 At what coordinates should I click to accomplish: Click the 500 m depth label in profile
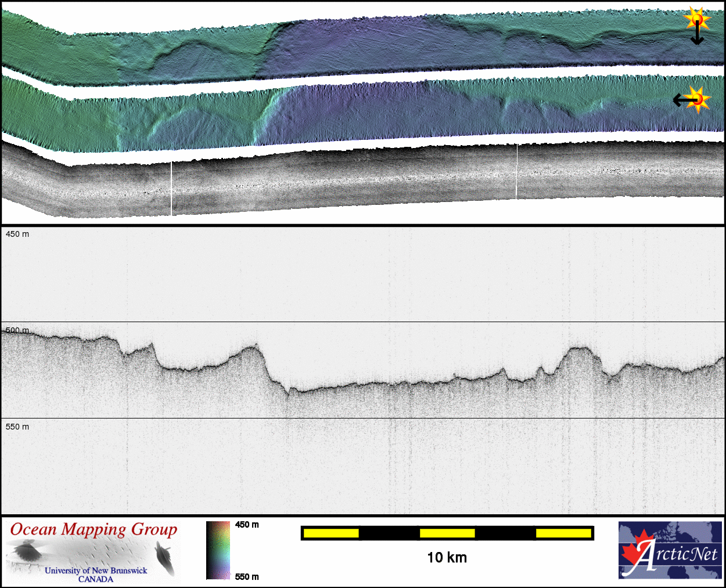[x=17, y=330]
